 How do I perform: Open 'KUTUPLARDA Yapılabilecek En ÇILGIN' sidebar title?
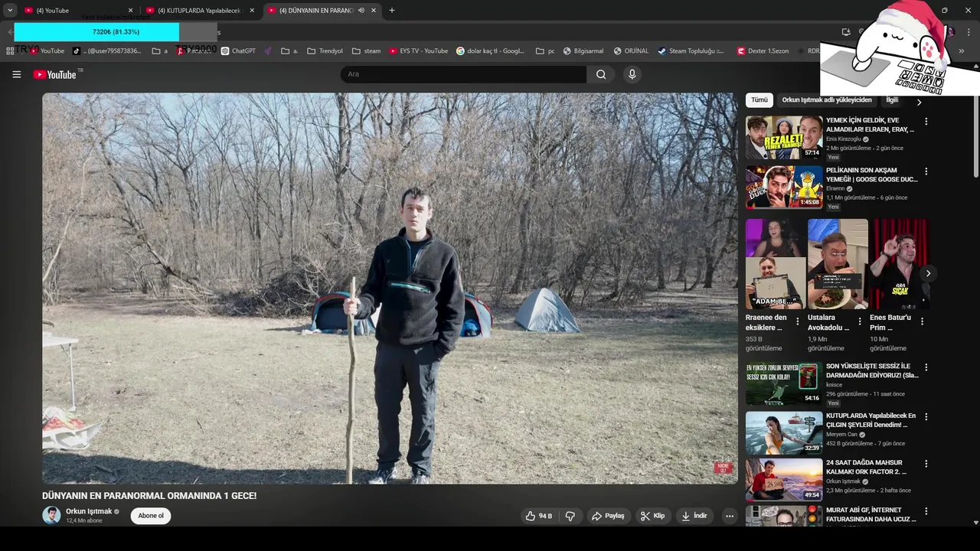871,420
